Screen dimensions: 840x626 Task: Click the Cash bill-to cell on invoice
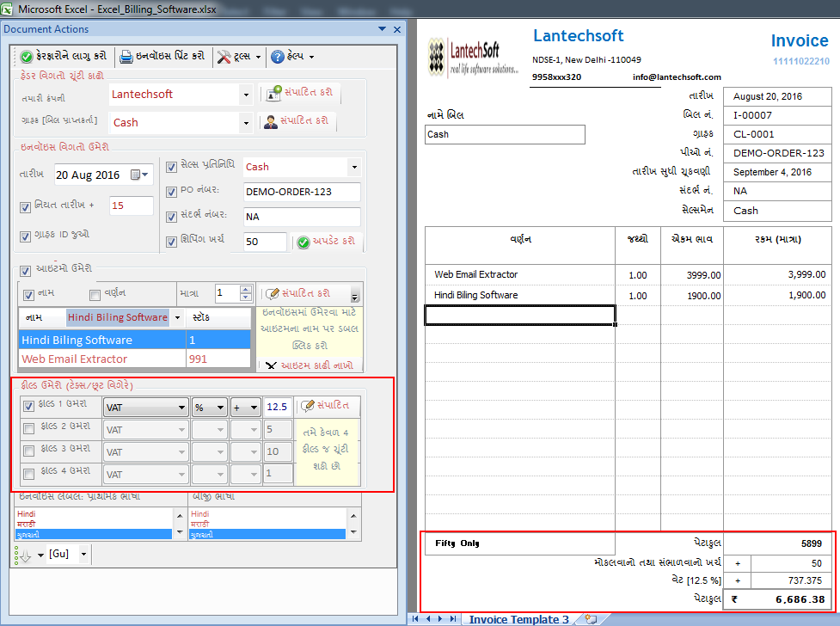pos(505,134)
